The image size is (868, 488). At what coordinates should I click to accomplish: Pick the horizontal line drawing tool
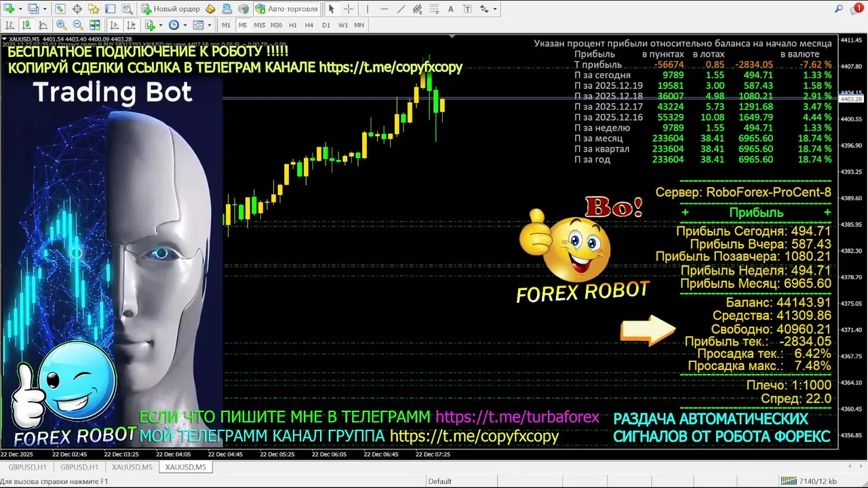tap(384, 9)
